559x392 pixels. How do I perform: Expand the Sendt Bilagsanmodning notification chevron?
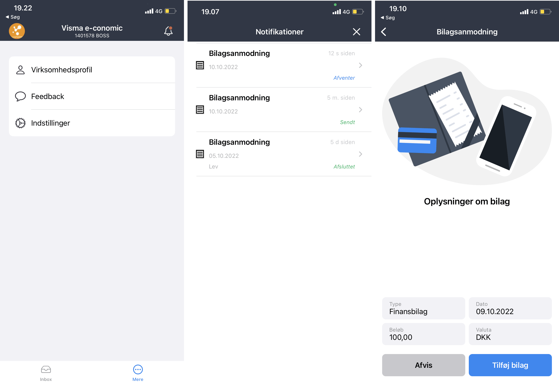tap(360, 110)
